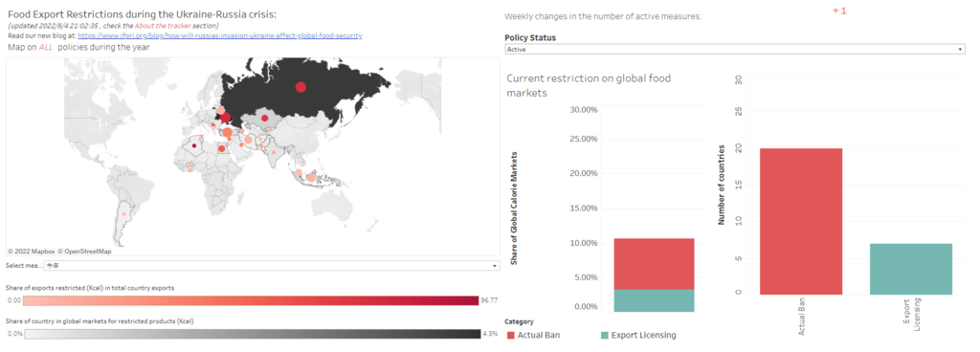Viewport: 980px width, 352px height.
Task: Click the Ukraine dark red bubble
Action: coord(225,117)
